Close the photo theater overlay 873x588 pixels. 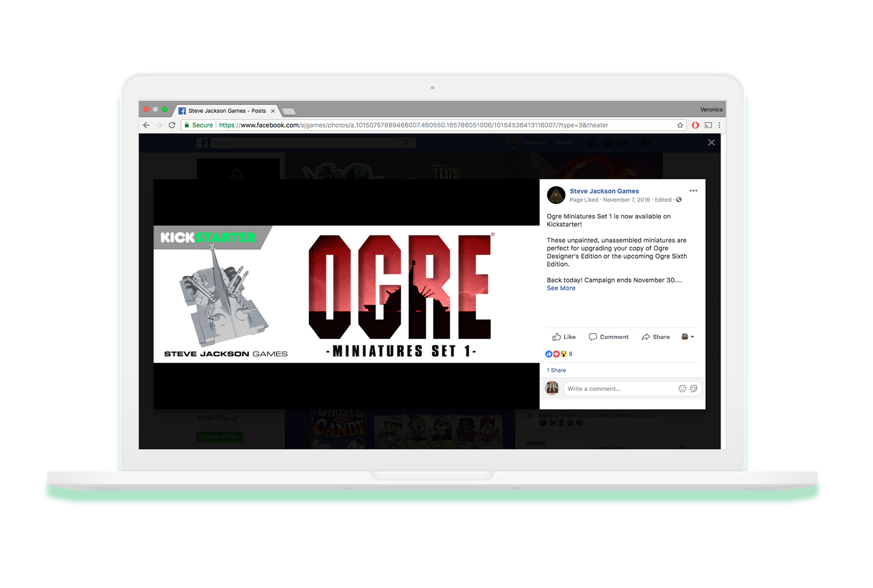click(711, 143)
